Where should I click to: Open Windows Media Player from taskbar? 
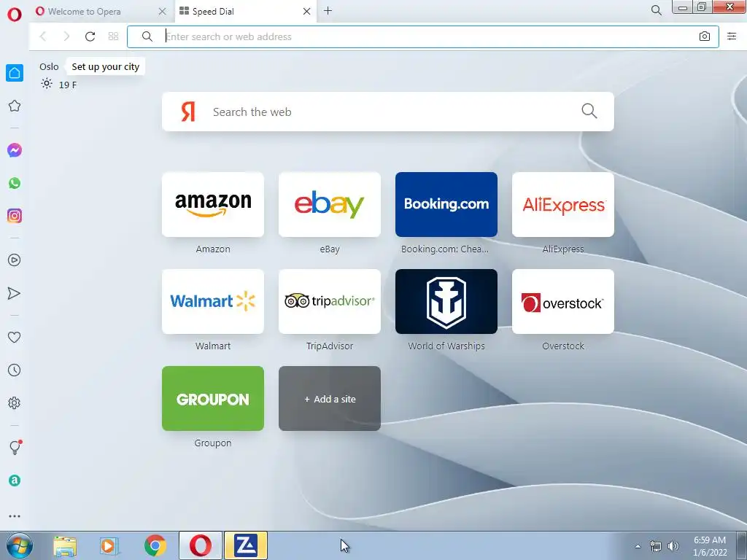pos(109,545)
